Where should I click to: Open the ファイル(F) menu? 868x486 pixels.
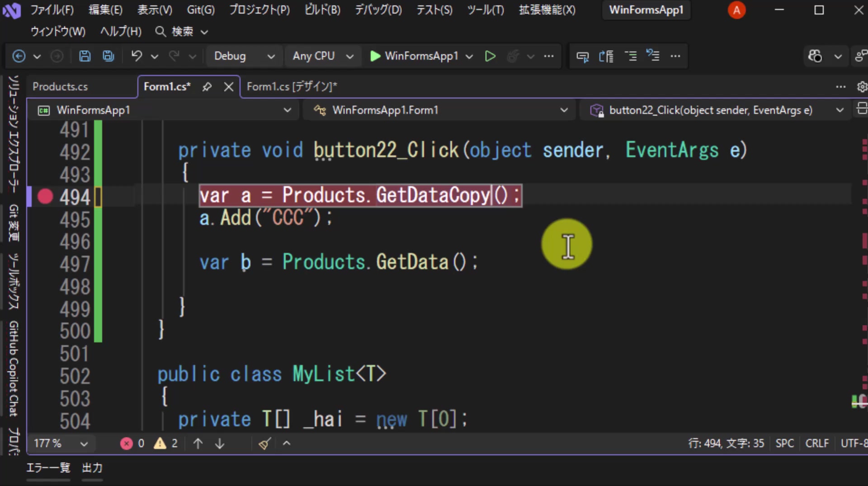[52, 10]
